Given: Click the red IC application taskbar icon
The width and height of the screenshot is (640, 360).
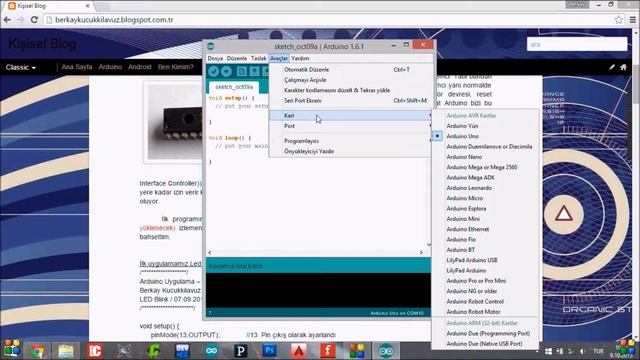Looking at the screenshot, I should coord(95,351).
